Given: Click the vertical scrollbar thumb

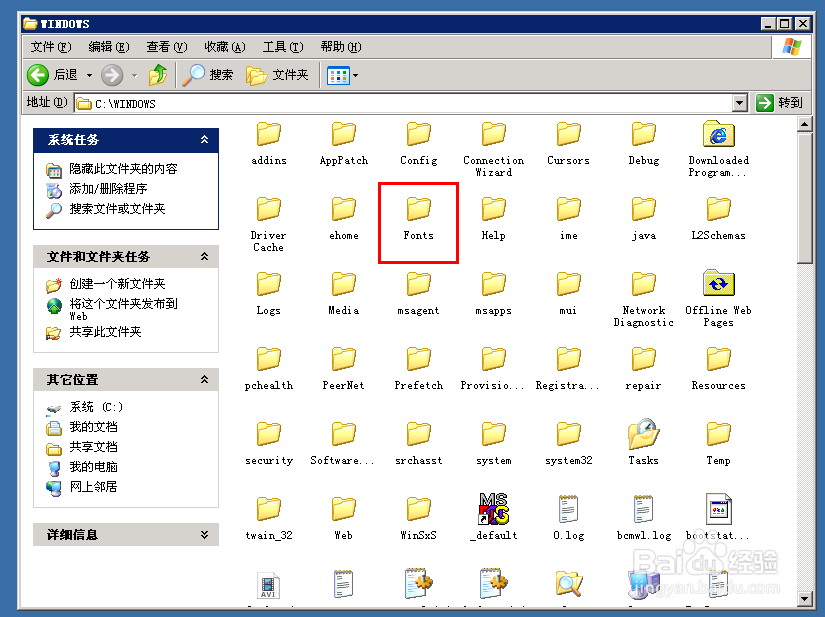Looking at the screenshot, I should [804, 198].
